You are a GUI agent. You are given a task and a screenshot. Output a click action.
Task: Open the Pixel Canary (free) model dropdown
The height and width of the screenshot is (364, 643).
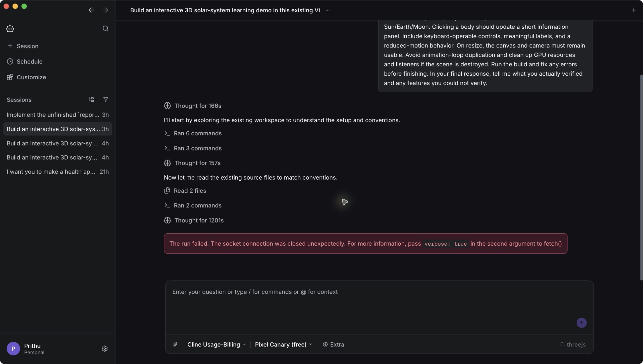[283, 344]
